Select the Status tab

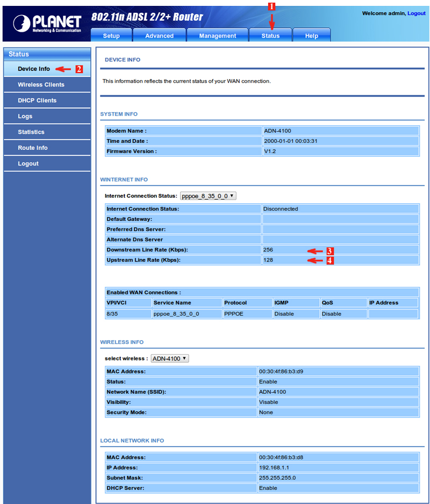[270, 35]
